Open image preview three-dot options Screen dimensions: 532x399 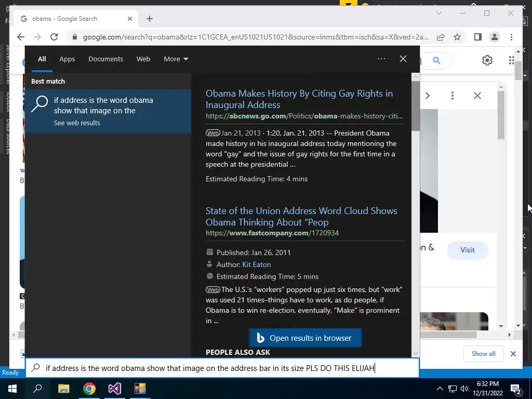(x=453, y=96)
